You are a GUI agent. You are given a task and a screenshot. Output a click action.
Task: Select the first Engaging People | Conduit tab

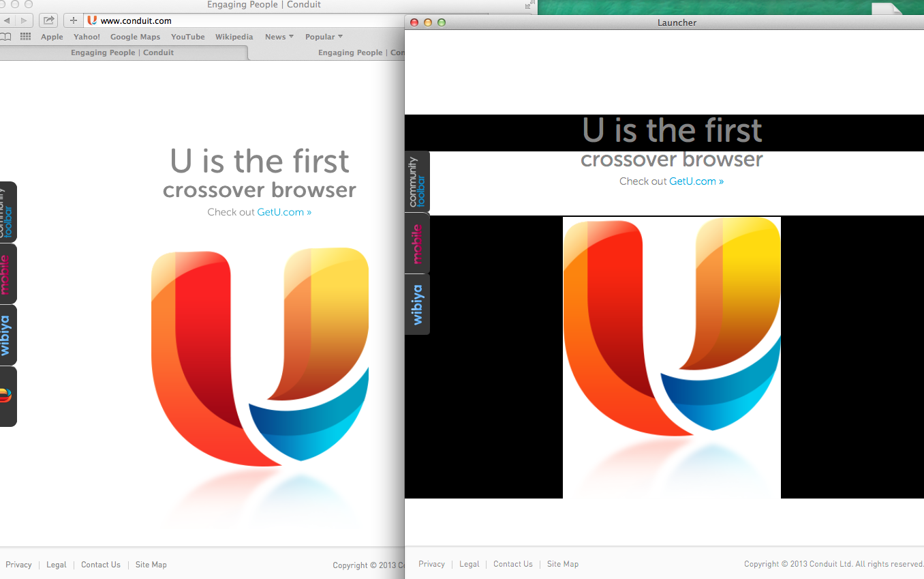tap(123, 53)
